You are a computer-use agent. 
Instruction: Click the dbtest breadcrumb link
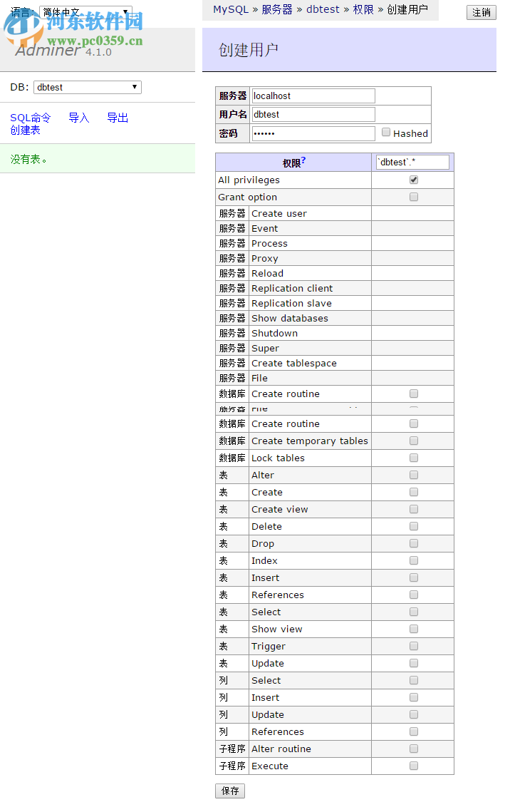(323, 9)
